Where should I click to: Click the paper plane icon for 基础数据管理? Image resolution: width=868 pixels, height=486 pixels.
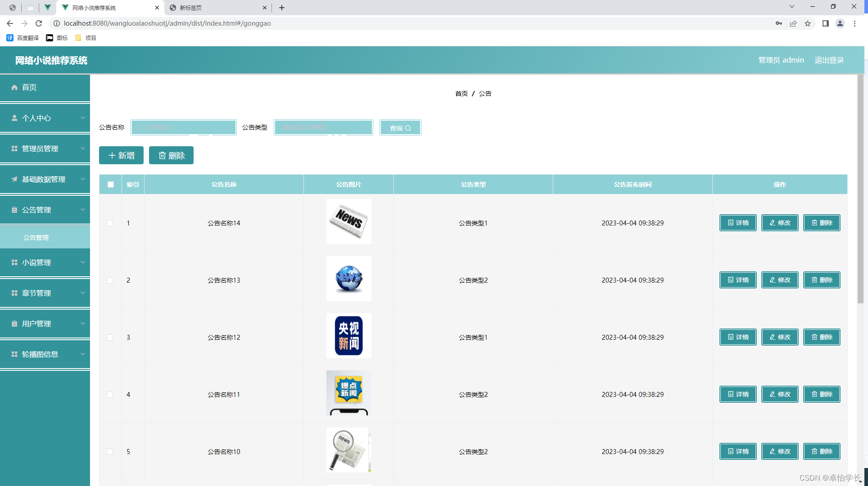[x=14, y=179]
